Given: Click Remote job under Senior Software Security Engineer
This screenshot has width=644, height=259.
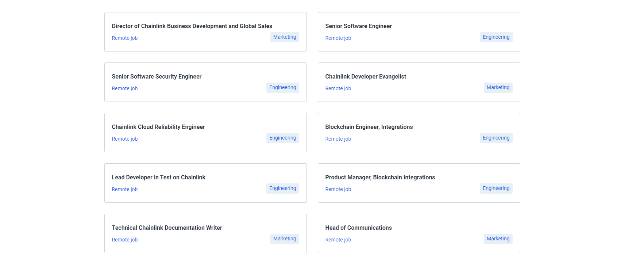Looking at the screenshot, I should tap(124, 88).
